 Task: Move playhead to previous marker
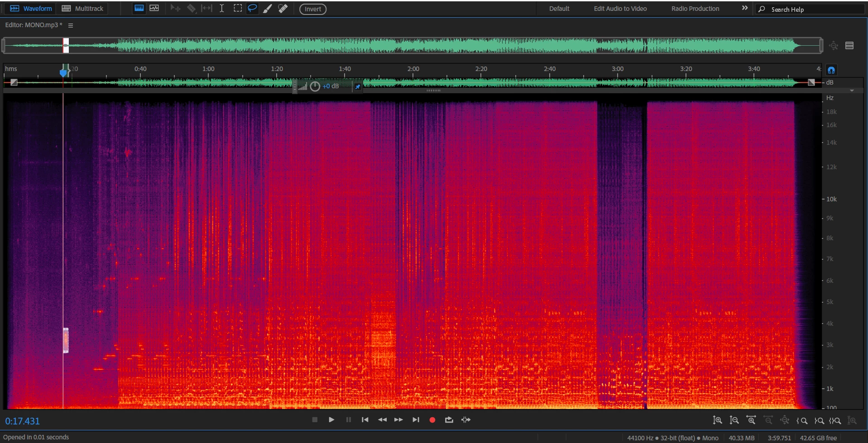pos(365,420)
